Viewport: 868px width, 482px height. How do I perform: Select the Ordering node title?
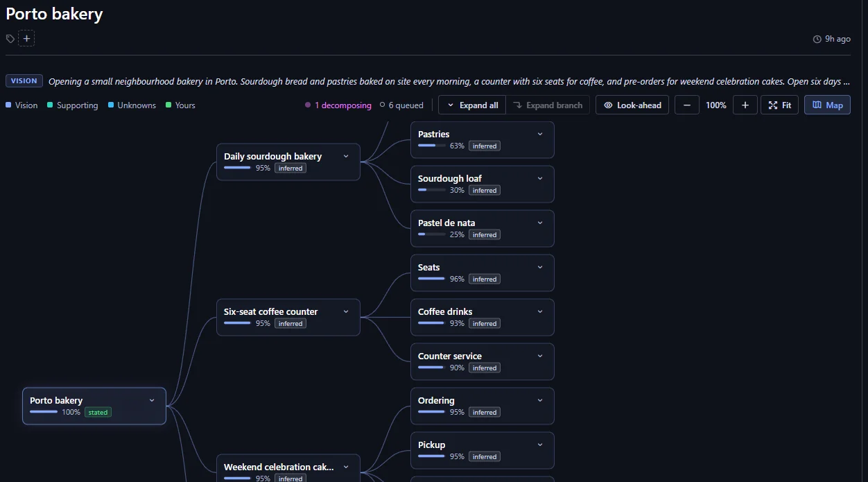click(436, 400)
